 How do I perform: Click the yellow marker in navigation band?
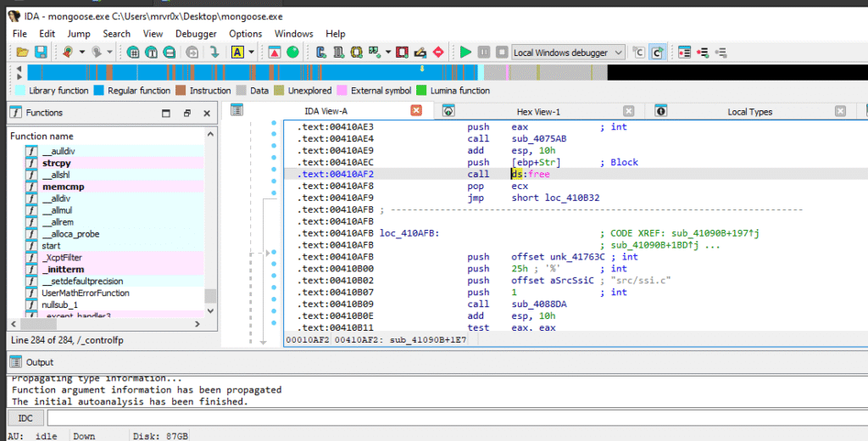click(x=422, y=68)
